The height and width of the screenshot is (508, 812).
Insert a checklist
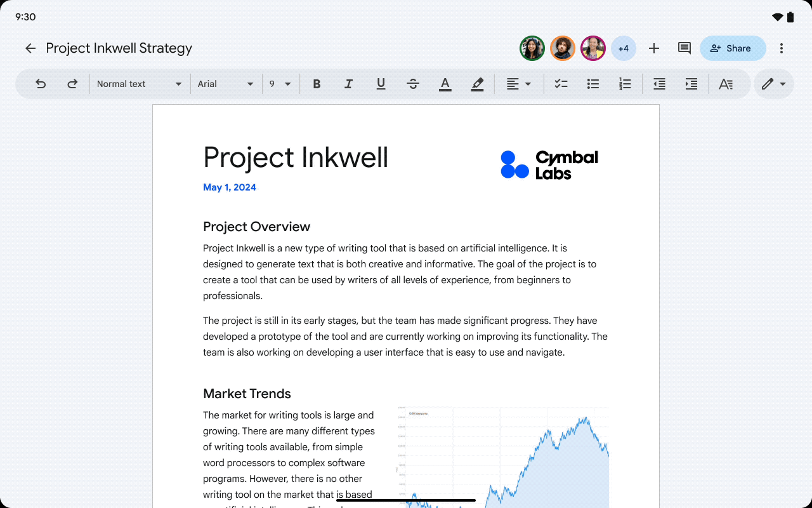point(561,84)
